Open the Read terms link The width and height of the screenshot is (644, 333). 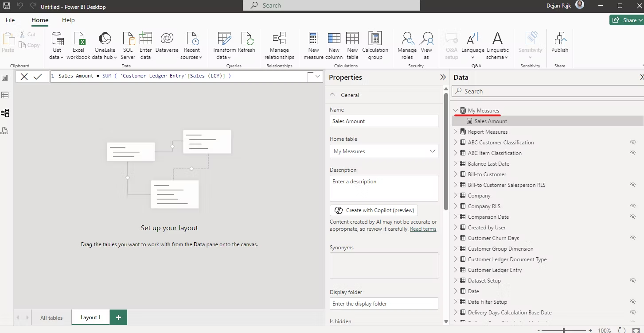pos(423,229)
